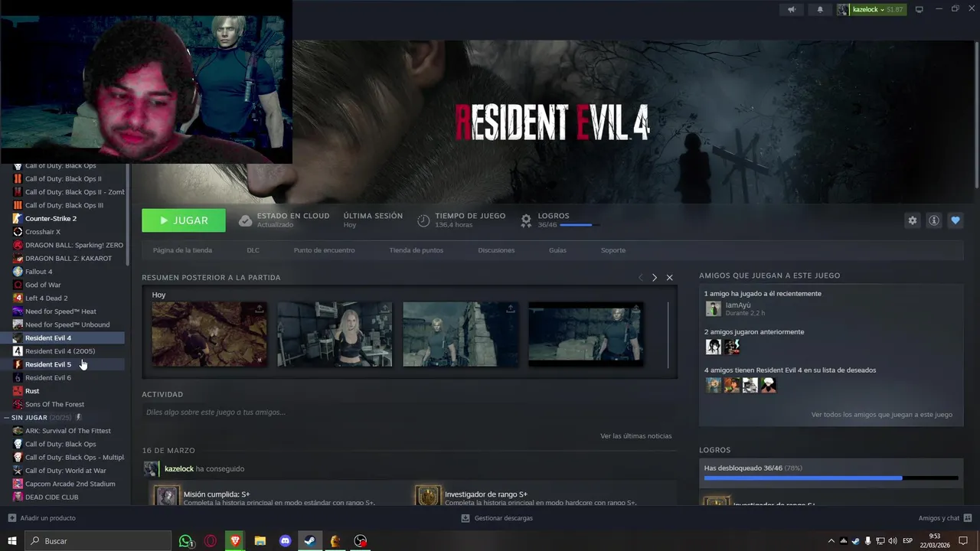Open Brave browser from the taskbar

click(235, 541)
